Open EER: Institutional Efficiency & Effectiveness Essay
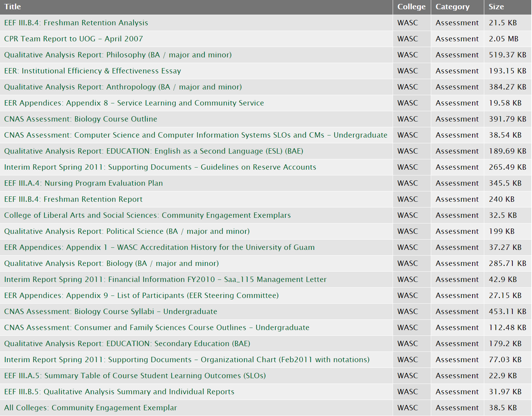 click(x=93, y=71)
